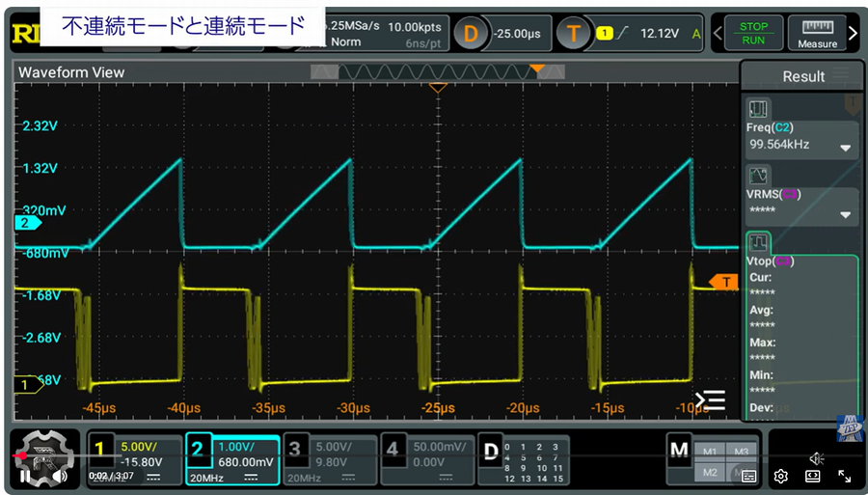The image size is (868, 495).
Task: Open the waveform list menu icon
Action: (x=710, y=399)
